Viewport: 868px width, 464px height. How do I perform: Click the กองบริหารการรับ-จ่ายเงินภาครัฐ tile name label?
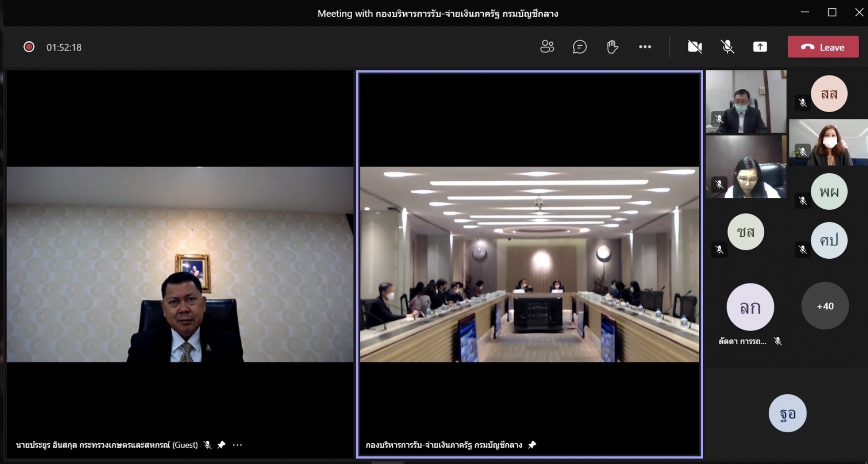point(444,445)
